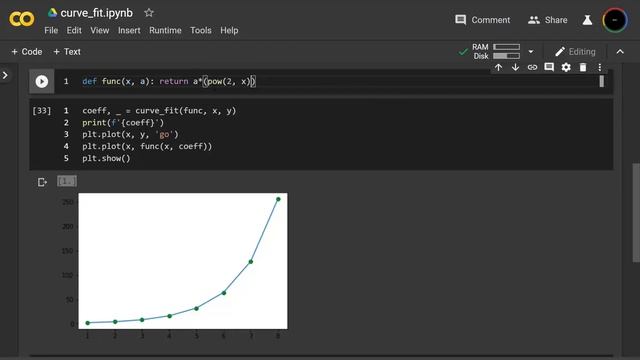The image size is (640, 360).
Task: Delete the selected cell
Action: (583, 67)
